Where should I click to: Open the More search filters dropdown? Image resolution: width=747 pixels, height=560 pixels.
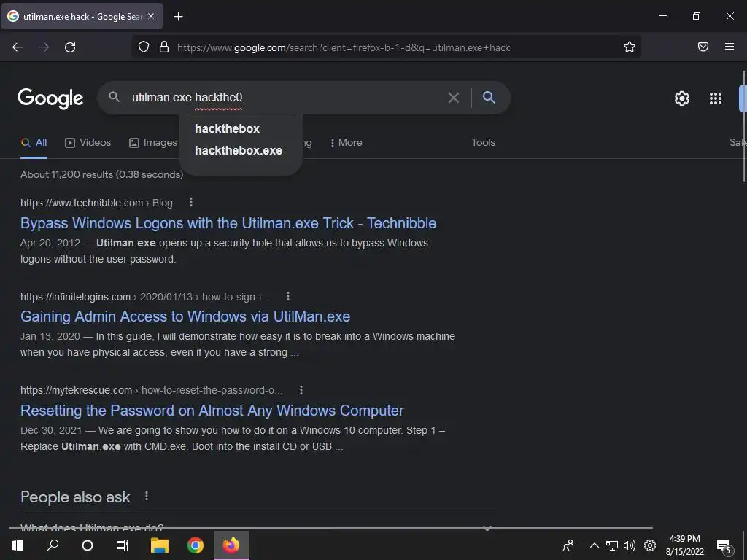point(347,142)
